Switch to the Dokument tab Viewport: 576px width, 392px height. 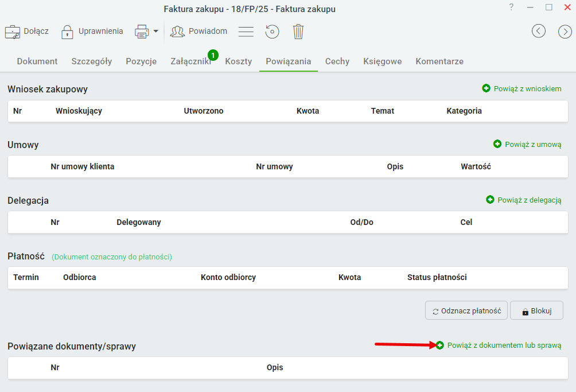[x=37, y=61]
